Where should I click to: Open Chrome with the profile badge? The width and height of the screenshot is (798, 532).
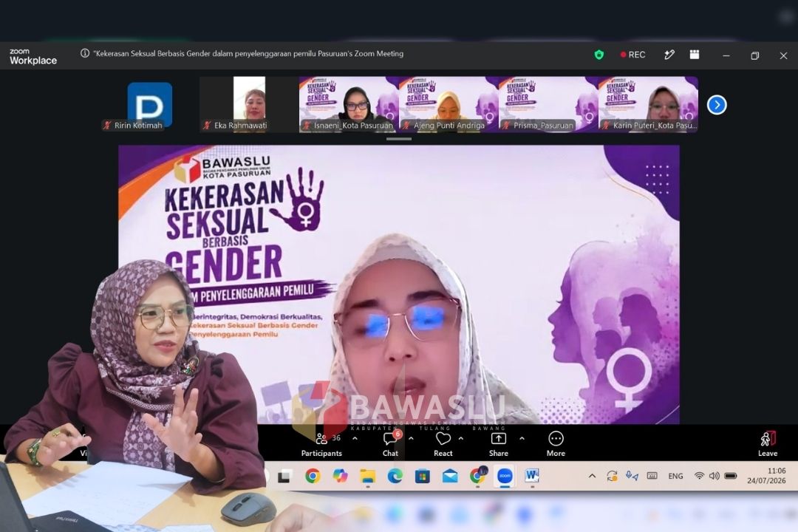[478, 475]
